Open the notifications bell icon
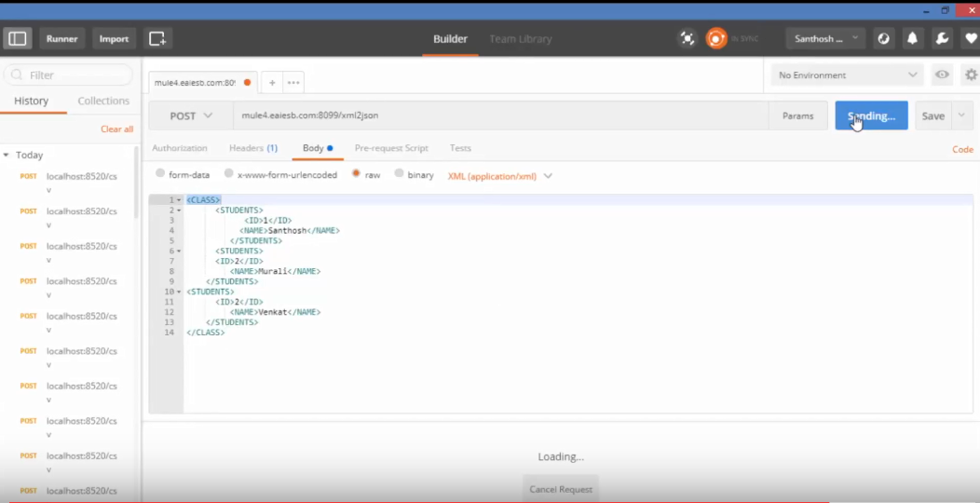Viewport: 980px width, 503px height. pos(913,38)
